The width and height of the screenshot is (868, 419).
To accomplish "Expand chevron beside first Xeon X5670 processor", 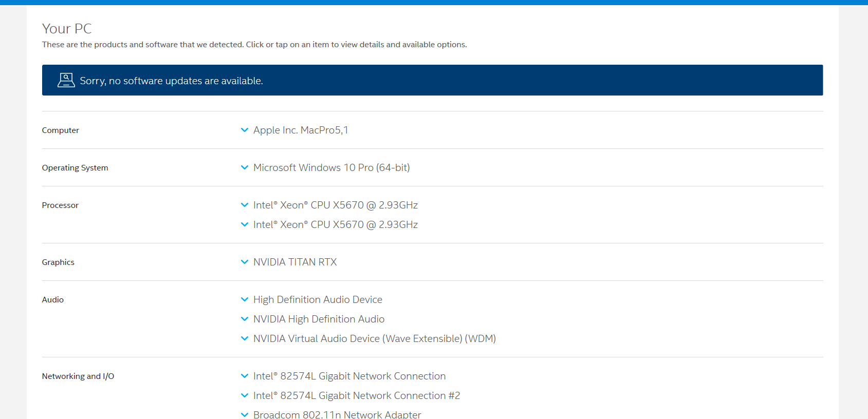I will [245, 205].
